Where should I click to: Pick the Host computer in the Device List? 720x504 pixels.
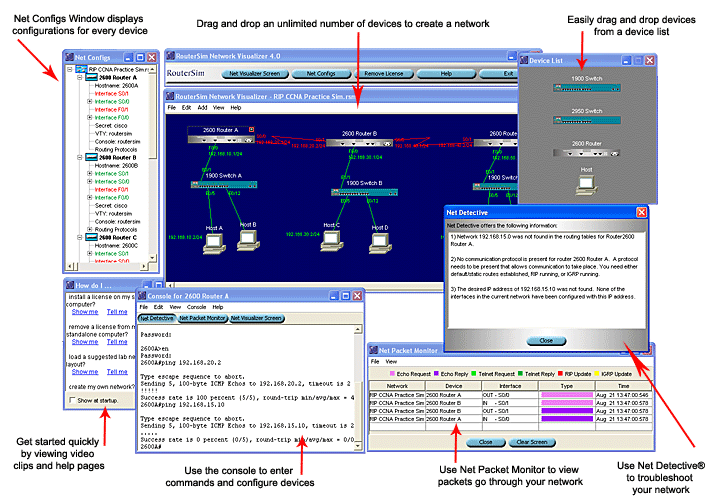[586, 185]
